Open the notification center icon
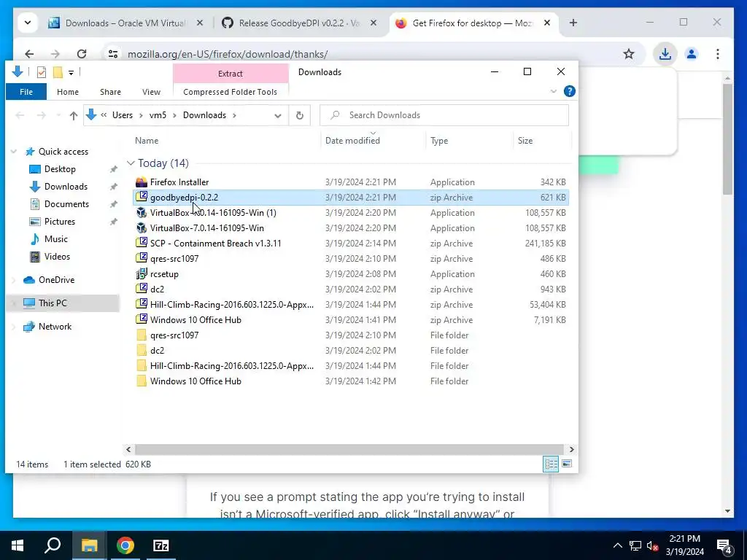Image resolution: width=747 pixels, height=560 pixels. 724,545
